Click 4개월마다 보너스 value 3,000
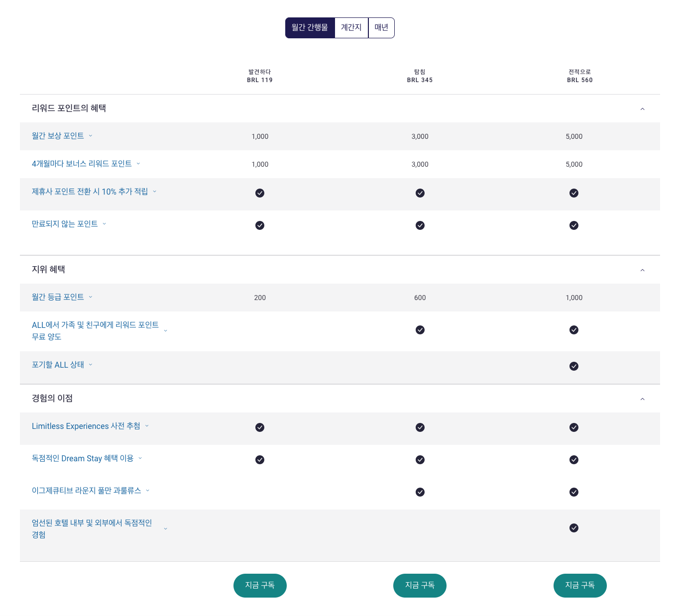679x616 pixels. 420,164
